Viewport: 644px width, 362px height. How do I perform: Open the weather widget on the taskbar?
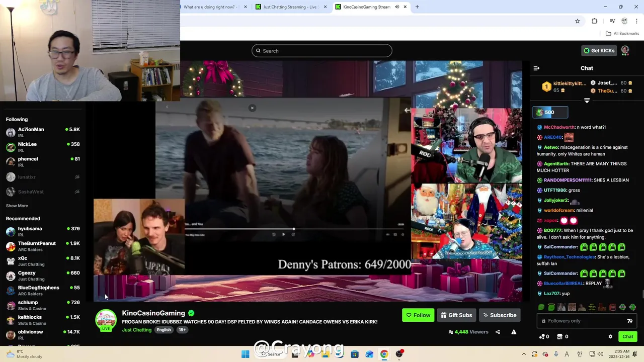[24, 354]
